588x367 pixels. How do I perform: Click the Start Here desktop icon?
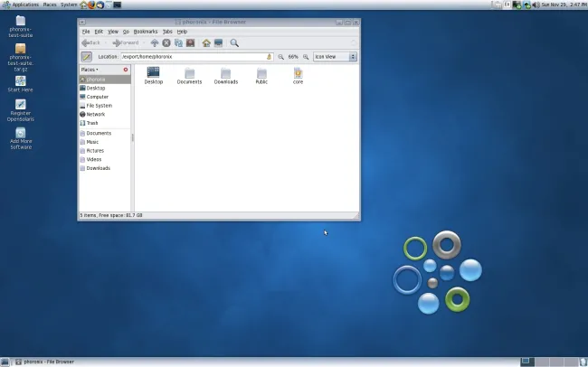[21, 84]
